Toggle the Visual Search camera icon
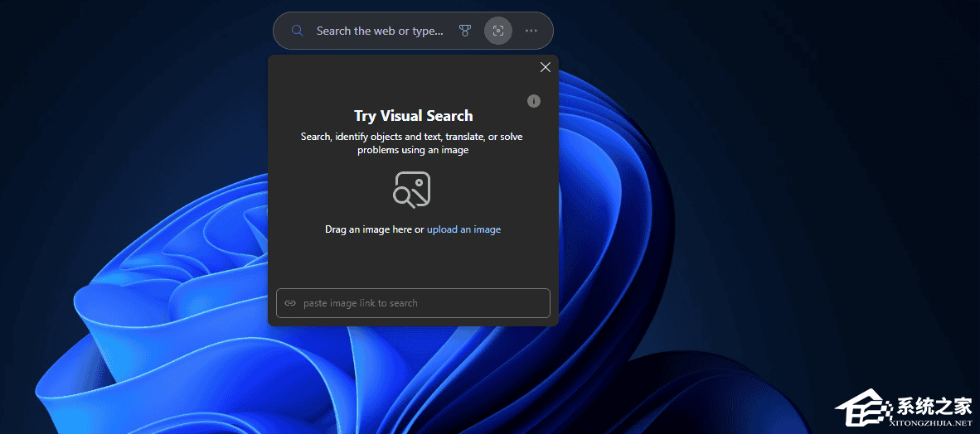 point(498,31)
